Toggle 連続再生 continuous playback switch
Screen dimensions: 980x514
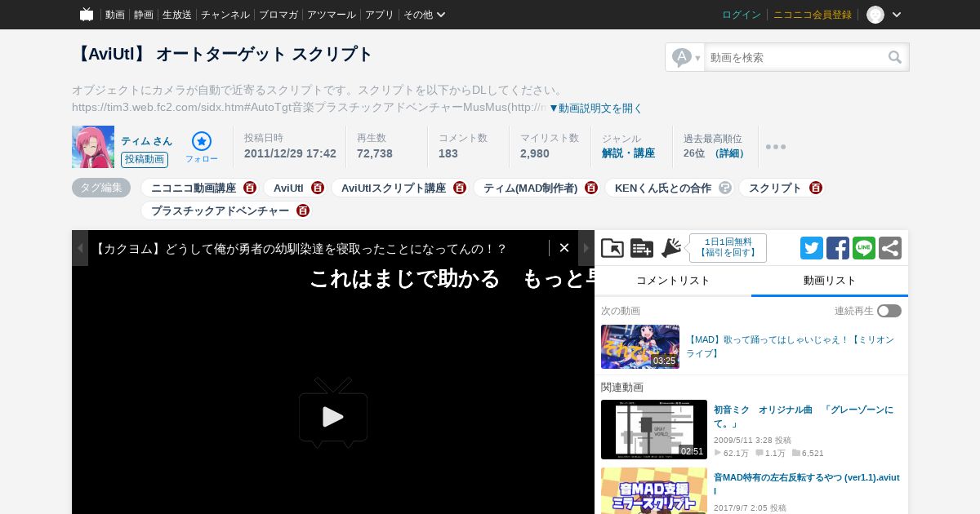[x=889, y=311]
